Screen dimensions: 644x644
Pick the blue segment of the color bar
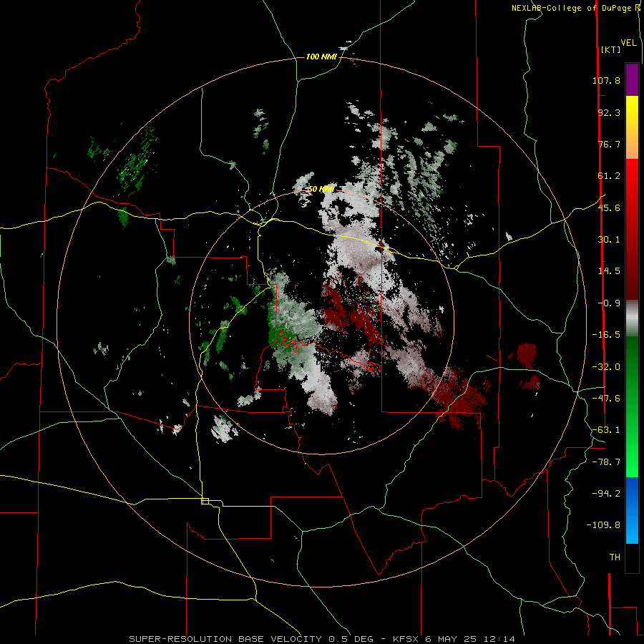[632, 510]
